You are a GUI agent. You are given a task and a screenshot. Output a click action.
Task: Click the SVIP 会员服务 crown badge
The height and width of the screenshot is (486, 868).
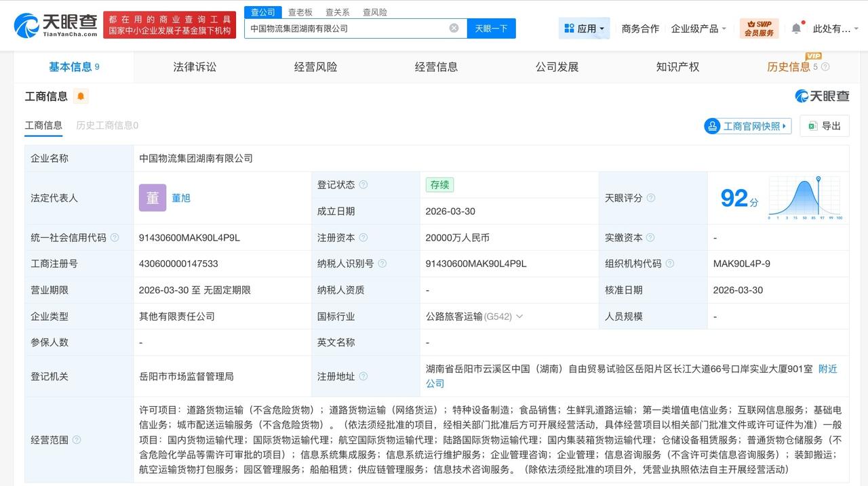click(759, 28)
